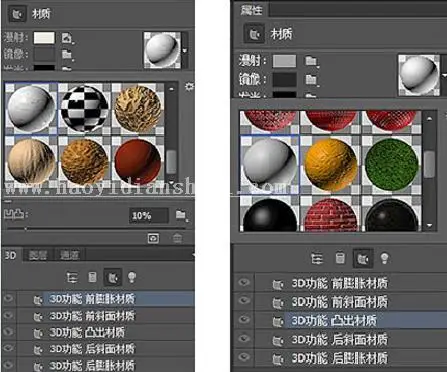Hide 前膨胀材质 via its eye in the right panel
This screenshot has height=372, width=447.
[x=244, y=283]
